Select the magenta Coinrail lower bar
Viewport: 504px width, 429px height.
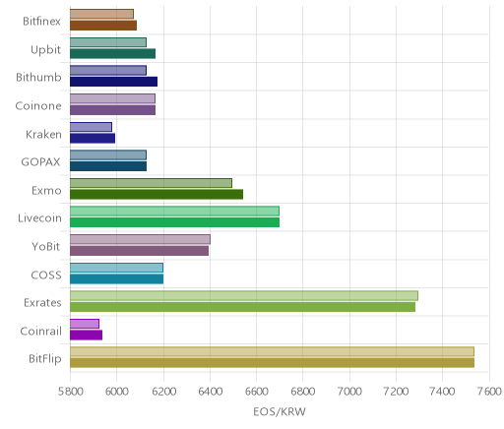86,335
